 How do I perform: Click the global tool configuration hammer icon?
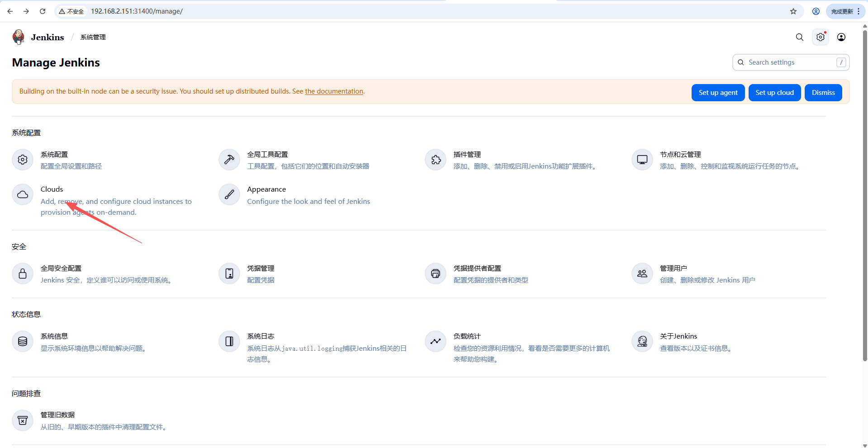(229, 160)
